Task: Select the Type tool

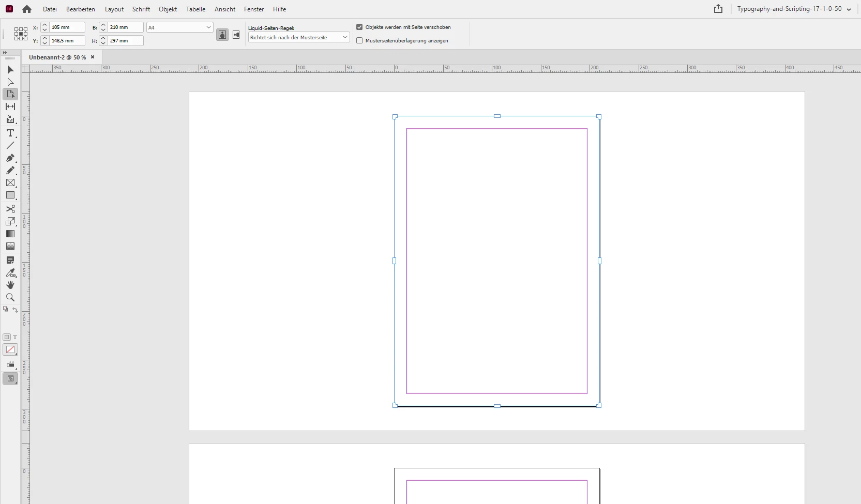Action: pyautogui.click(x=10, y=133)
